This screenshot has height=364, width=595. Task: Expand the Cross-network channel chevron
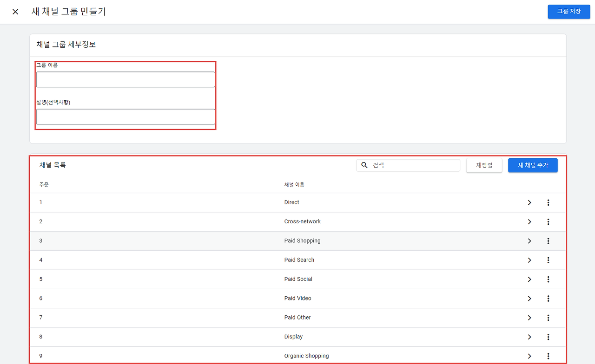[529, 222]
